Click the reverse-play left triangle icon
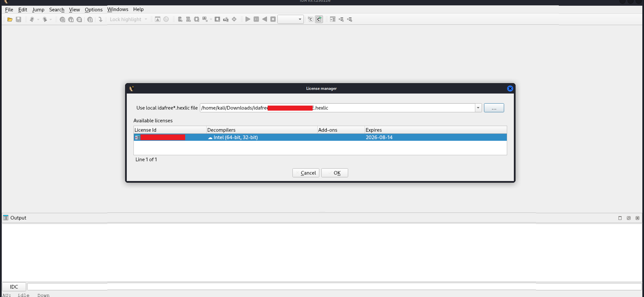The width and height of the screenshot is (644, 297). point(265,19)
